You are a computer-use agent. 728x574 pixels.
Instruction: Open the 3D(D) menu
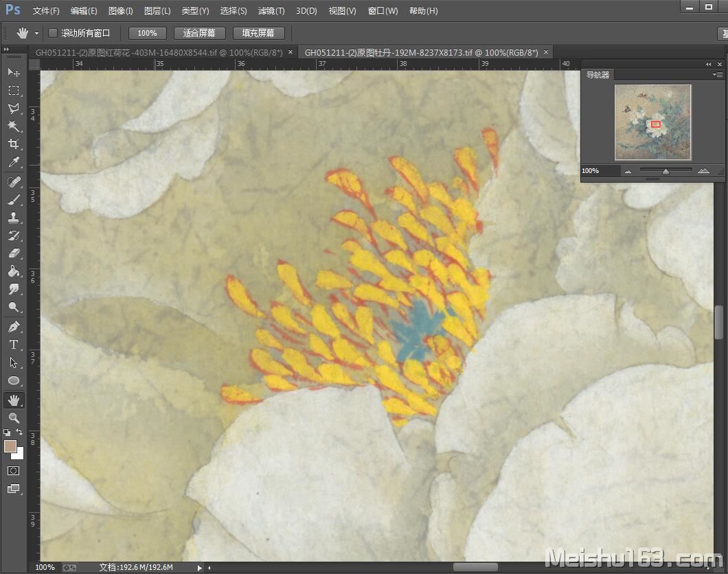[306, 11]
